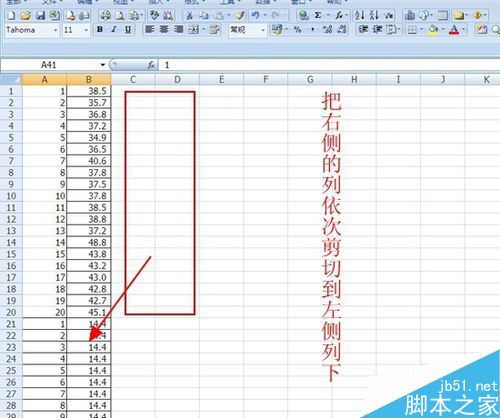This screenshot has height=418, width=500.
Task: Toggle Italic formatting
Action: [x=114, y=30]
